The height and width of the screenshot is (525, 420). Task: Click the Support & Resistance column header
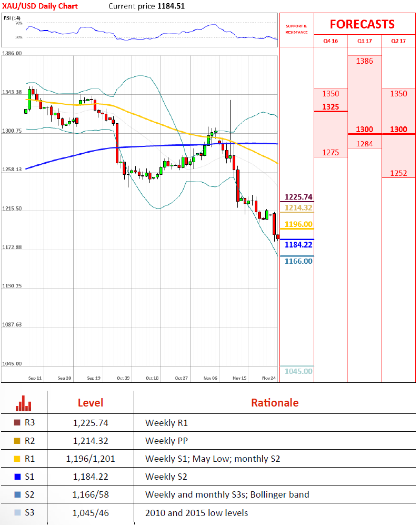[x=296, y=29]
